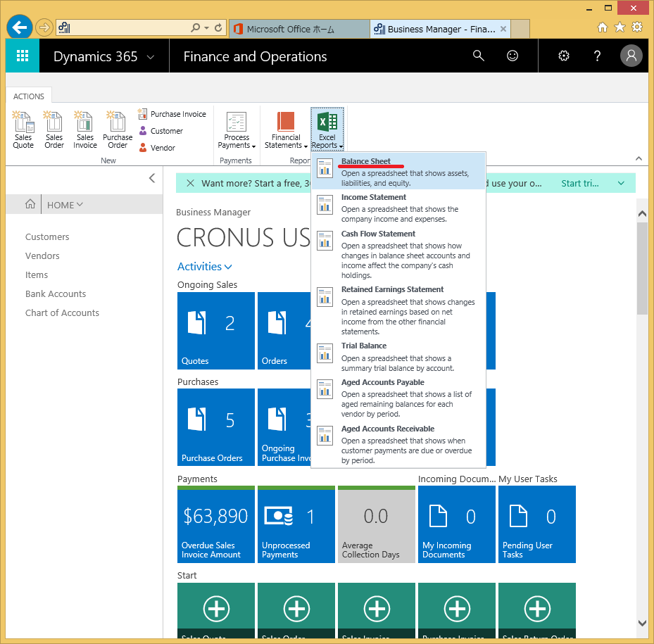This screenshot has width=654, height=644.
Task: Click the browser forward arrow
Action: point(44,28)
